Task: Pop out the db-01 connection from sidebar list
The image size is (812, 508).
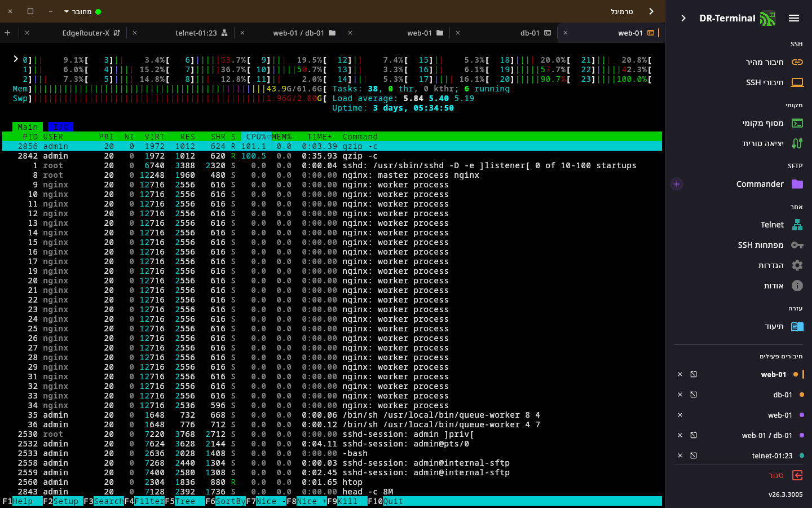Action: click(x=694, y=395)
